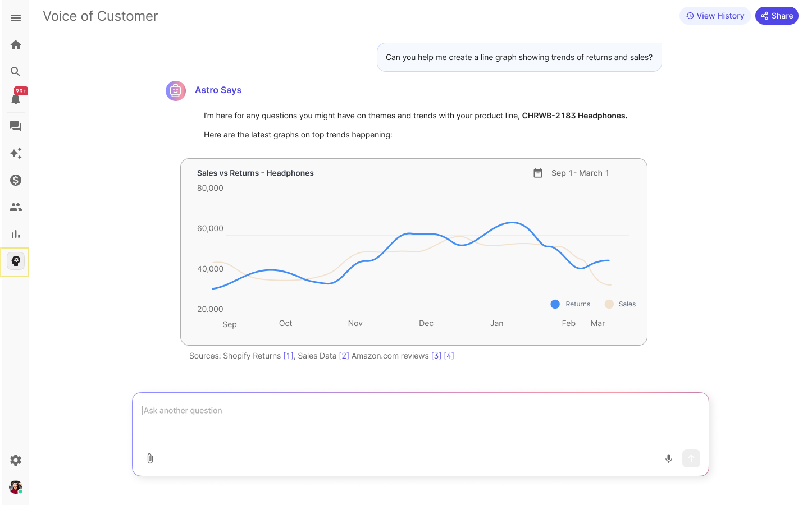Click the View History button
Screen dimensions: 812x505
[715, 16]
